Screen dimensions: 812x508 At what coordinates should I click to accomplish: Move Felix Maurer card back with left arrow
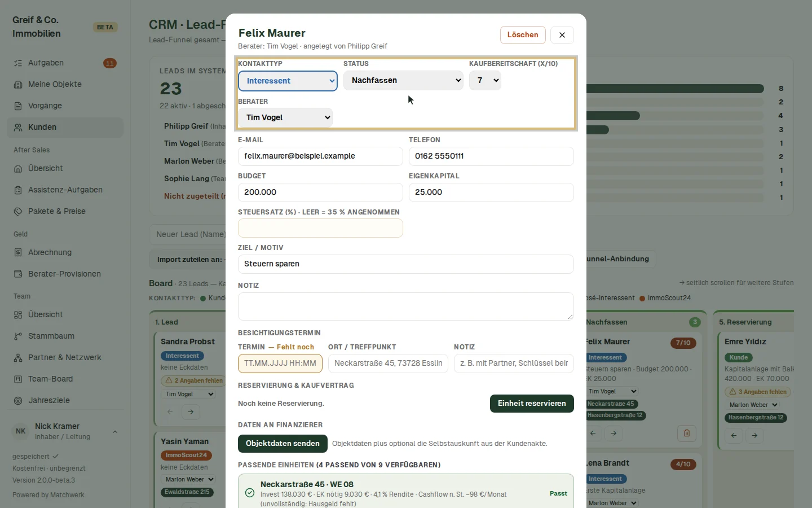593,433
